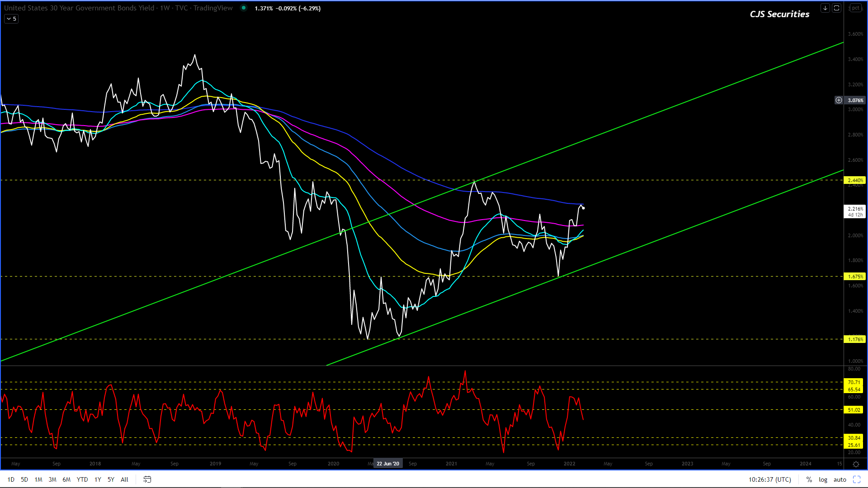Click the chart settings gear icon

(x=856, y=464)
